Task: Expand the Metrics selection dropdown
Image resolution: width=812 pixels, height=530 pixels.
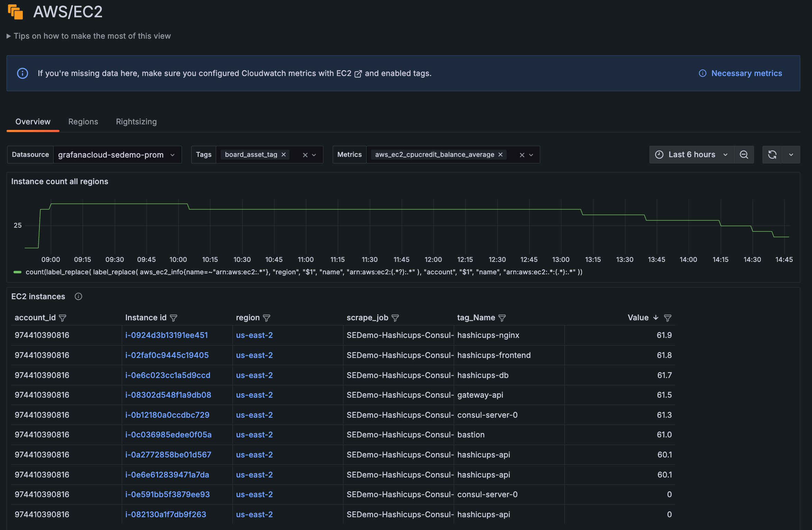Action: click(531, 154)
